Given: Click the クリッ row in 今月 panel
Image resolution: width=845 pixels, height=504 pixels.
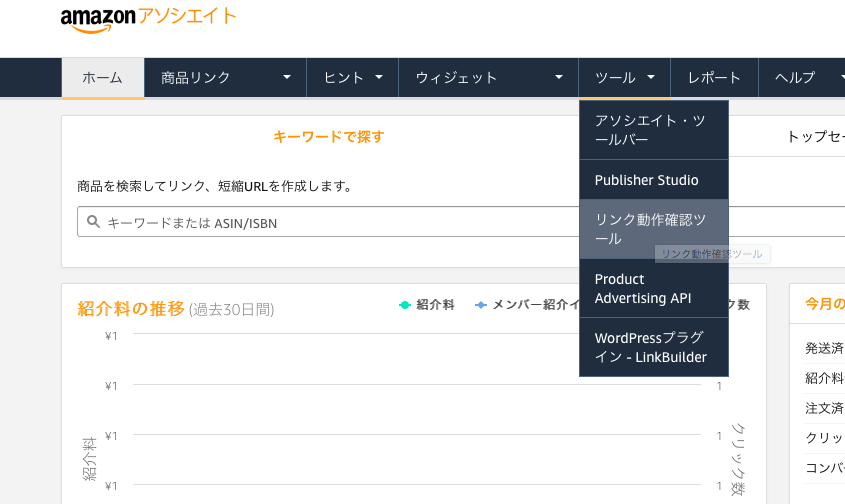Looking at the screenshot, I should pos(825,438).
